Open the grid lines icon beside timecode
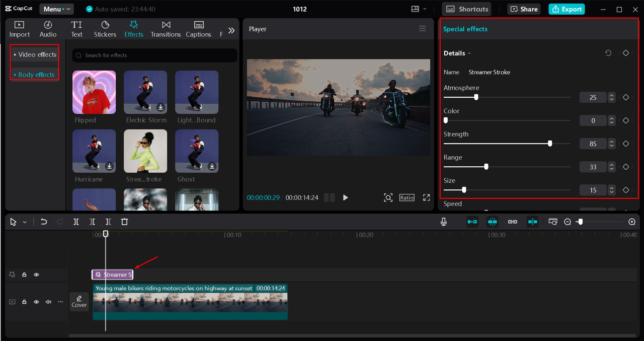644x341 pixels. tap(330, 197)
